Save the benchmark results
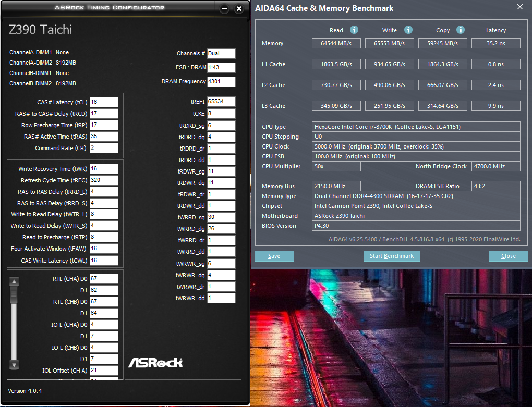 [x=274, y=256]
